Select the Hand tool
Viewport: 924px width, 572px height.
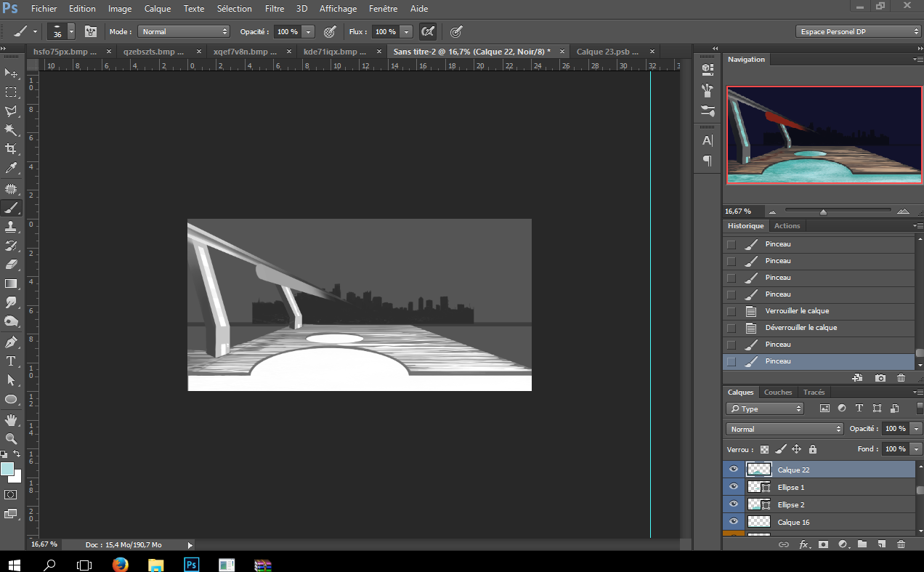(11, 420)
